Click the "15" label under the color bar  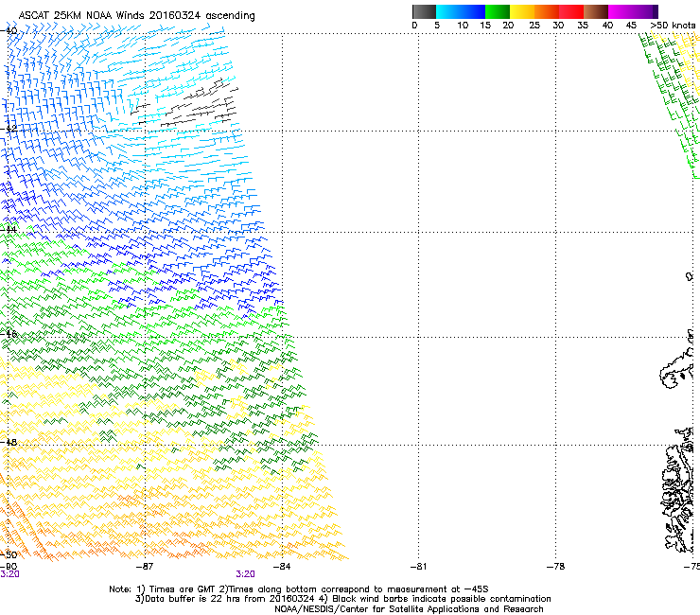485,26
